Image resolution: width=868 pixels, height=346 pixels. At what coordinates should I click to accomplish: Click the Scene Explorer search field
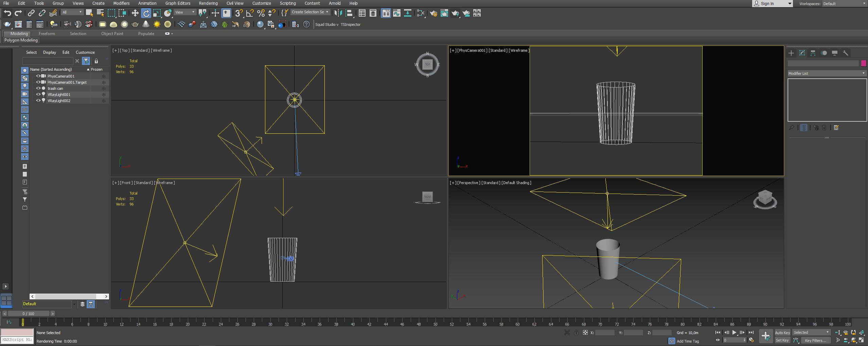[x=48, y=61]
